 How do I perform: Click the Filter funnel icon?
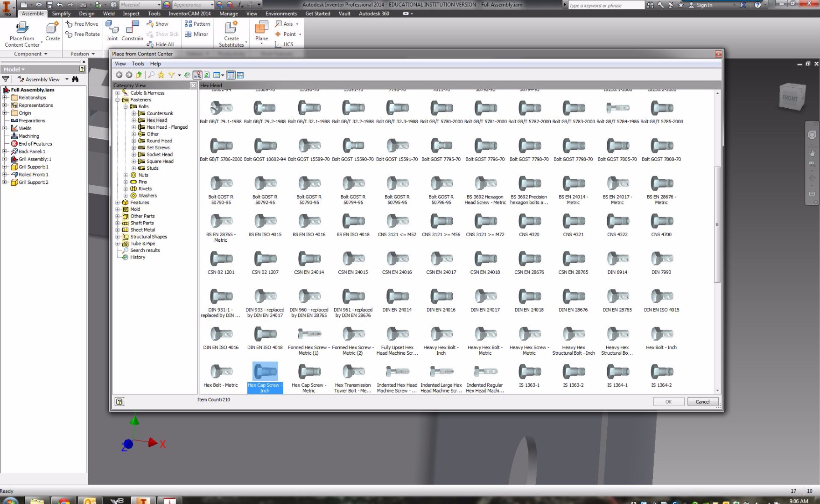point(171,75)
